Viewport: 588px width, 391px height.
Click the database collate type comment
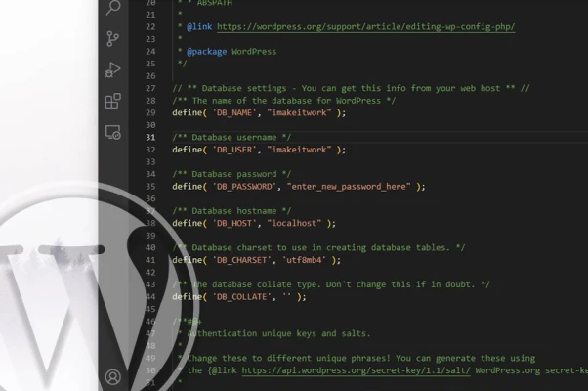pyautogui.click(x=331, y=284)
